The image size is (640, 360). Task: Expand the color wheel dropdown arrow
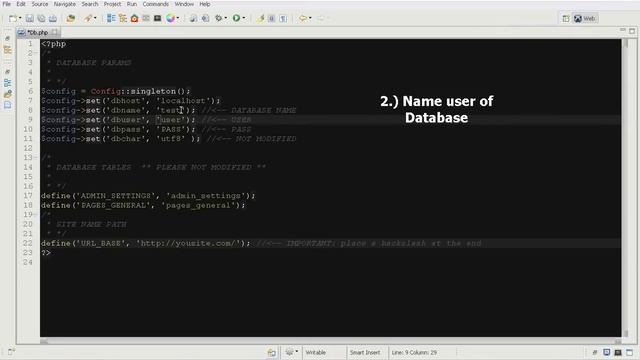click(x=178, y=18)
